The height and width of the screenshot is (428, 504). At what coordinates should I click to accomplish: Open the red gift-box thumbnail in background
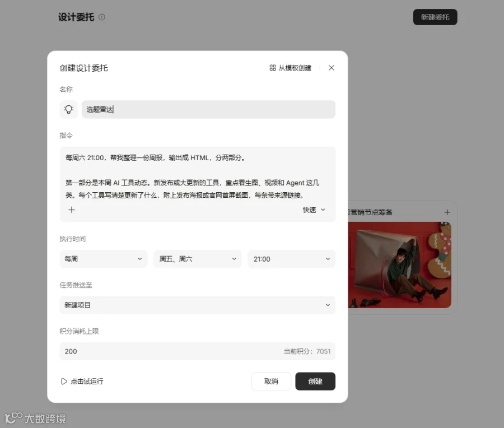[x=399, y=264]
